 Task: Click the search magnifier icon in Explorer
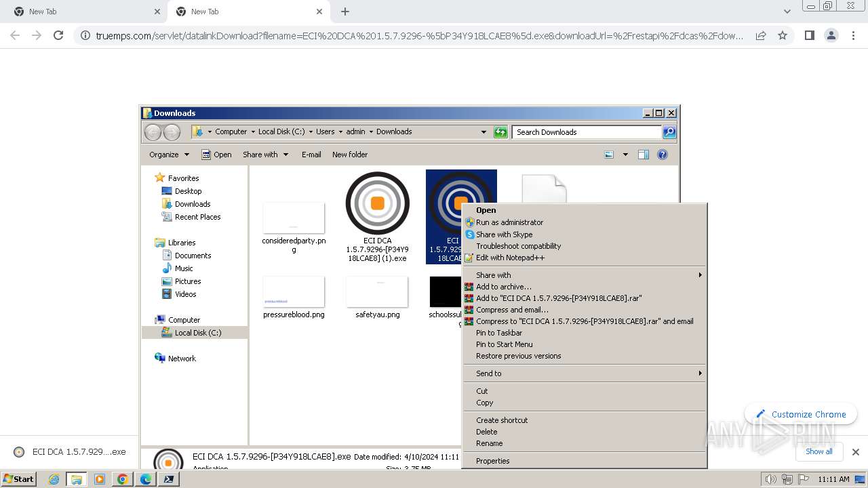pos(669,132)
